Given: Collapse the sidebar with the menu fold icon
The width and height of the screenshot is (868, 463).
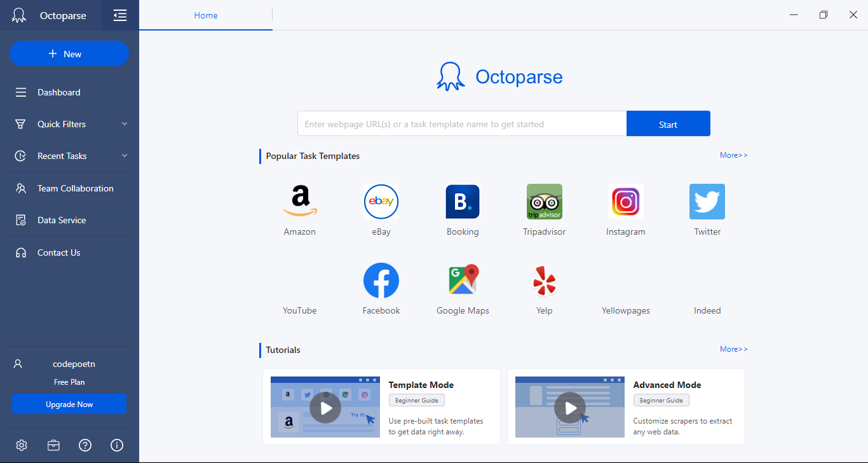Looking at the screenshot, I should (x=120, y=15).
